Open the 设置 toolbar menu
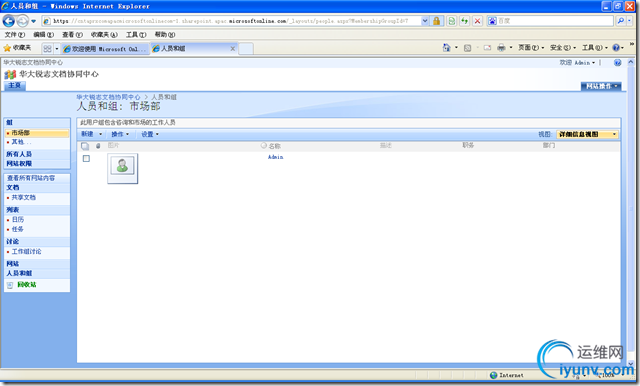 tap(150, 134)
